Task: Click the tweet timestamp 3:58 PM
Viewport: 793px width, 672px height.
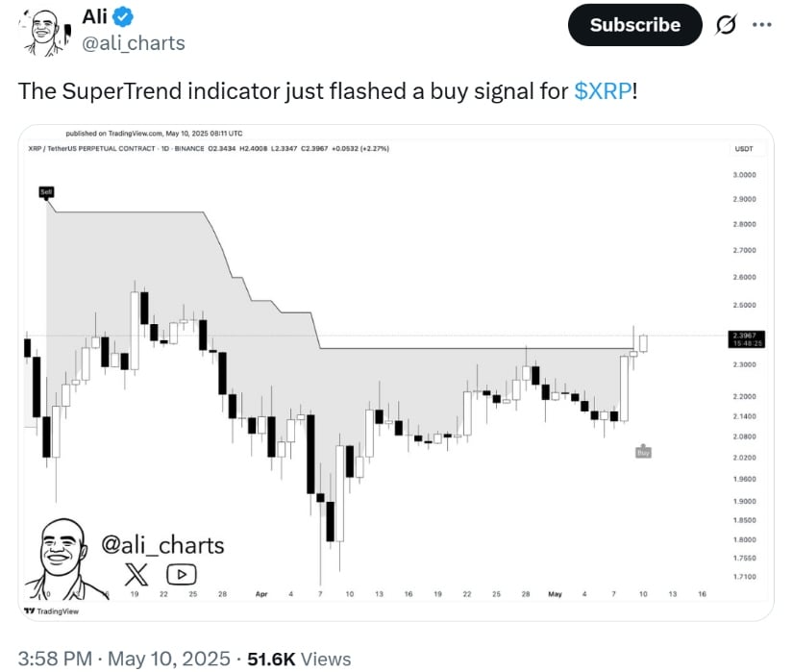Action: pos(55,659)
